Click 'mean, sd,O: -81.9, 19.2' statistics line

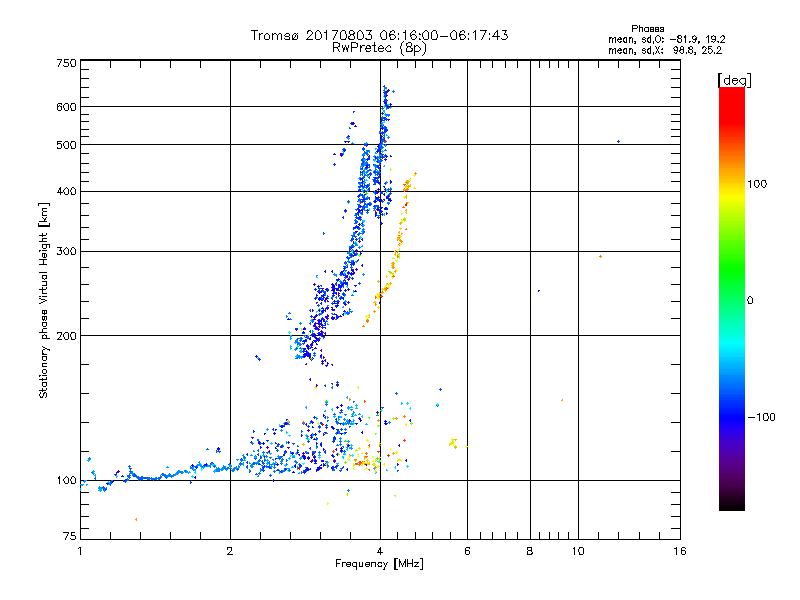(666, 39)
